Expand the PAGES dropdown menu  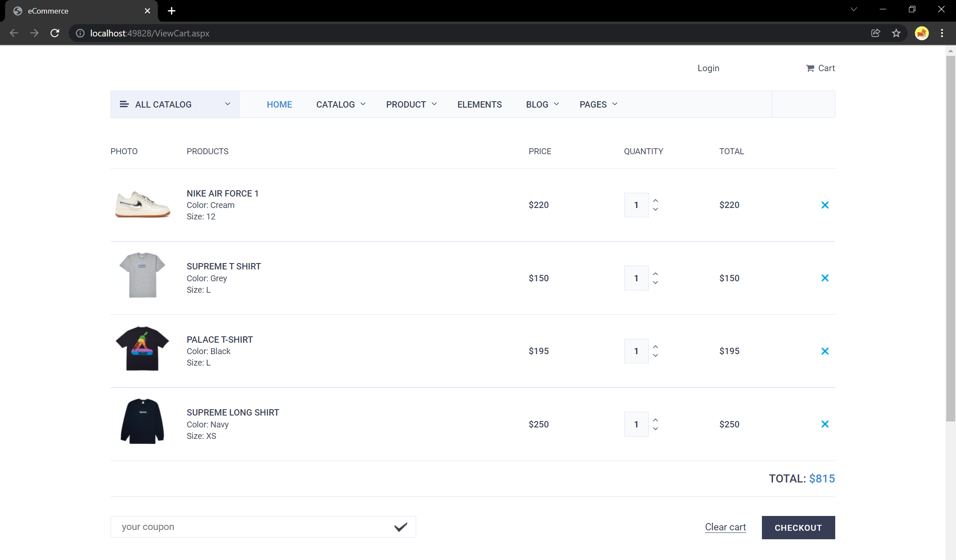click(x=598, y=104)
